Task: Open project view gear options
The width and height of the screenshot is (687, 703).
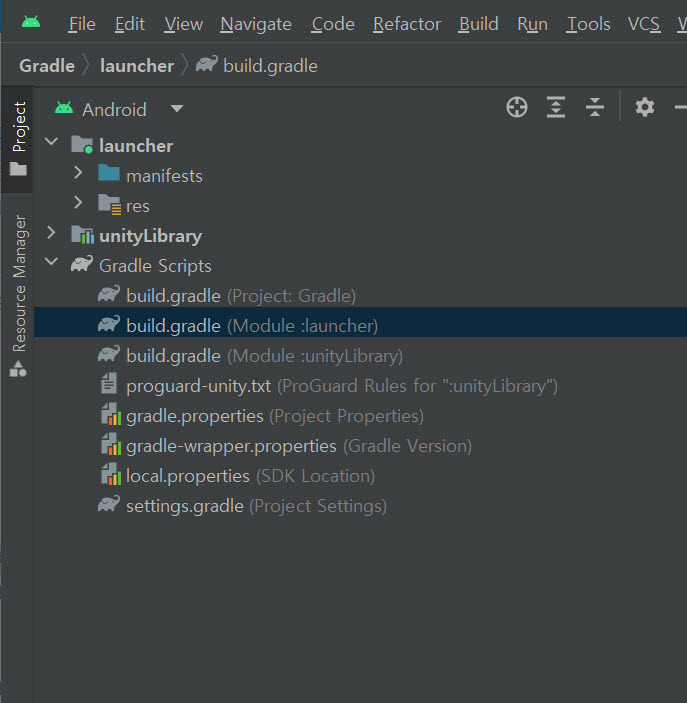Action: click(645, 108)
